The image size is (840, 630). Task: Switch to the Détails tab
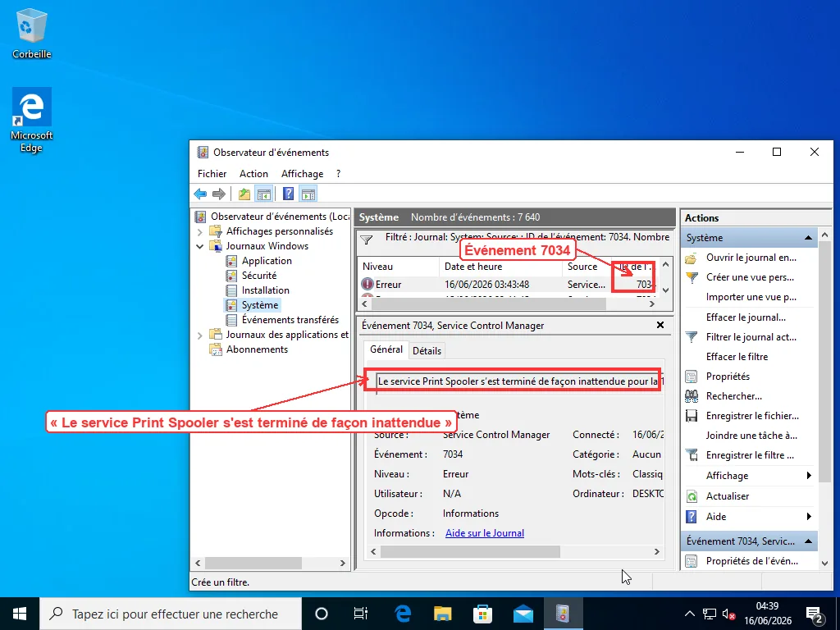click(x=427, y=351)
